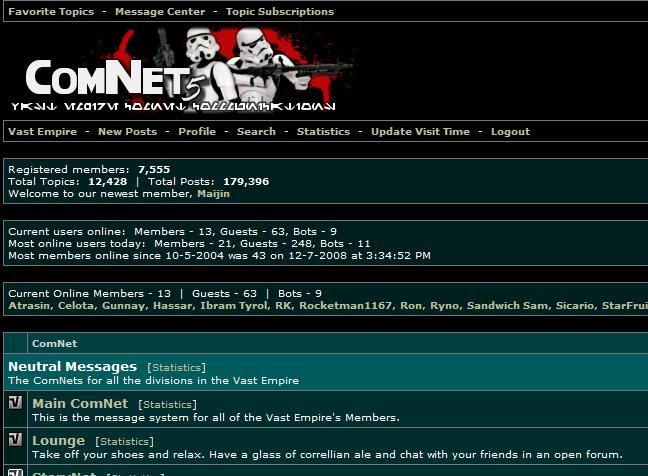Open Gunnay's member profile
Viewport: 648px width, 476px height.
[x=123, y=306]
